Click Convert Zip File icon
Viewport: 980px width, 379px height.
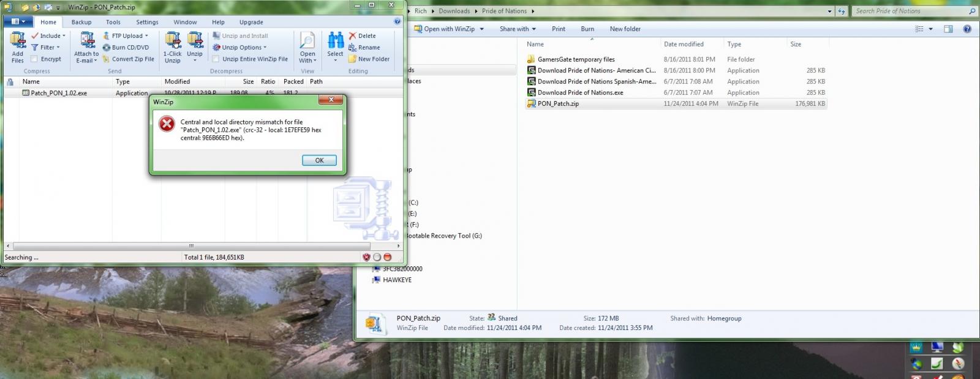click(x=107, y=59)
